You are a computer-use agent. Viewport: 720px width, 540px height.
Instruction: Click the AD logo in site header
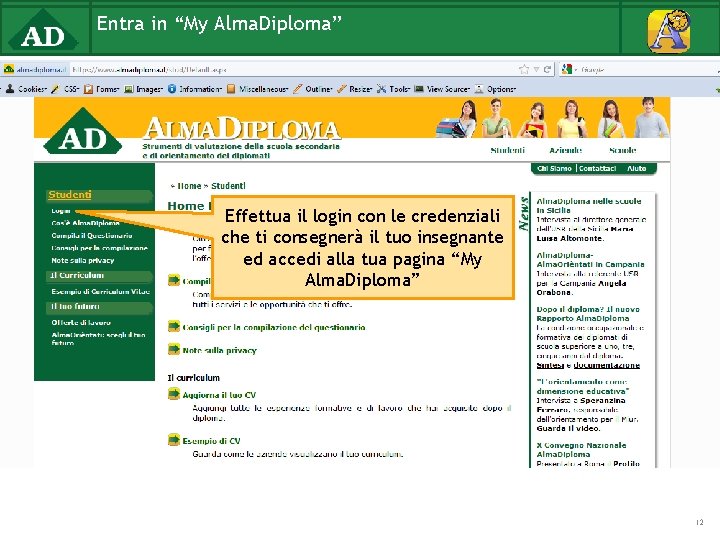pyautogui.click(x=83, y=132)
